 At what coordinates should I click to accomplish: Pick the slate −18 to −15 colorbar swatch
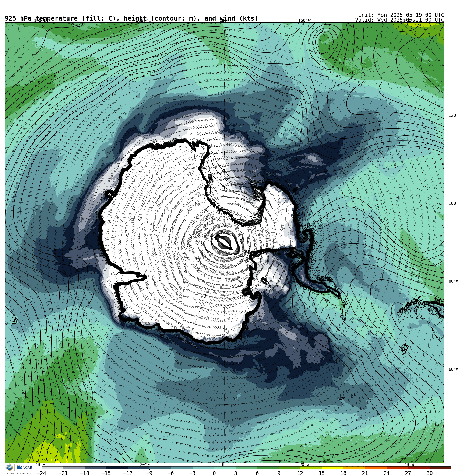click(x=95, y=468)
